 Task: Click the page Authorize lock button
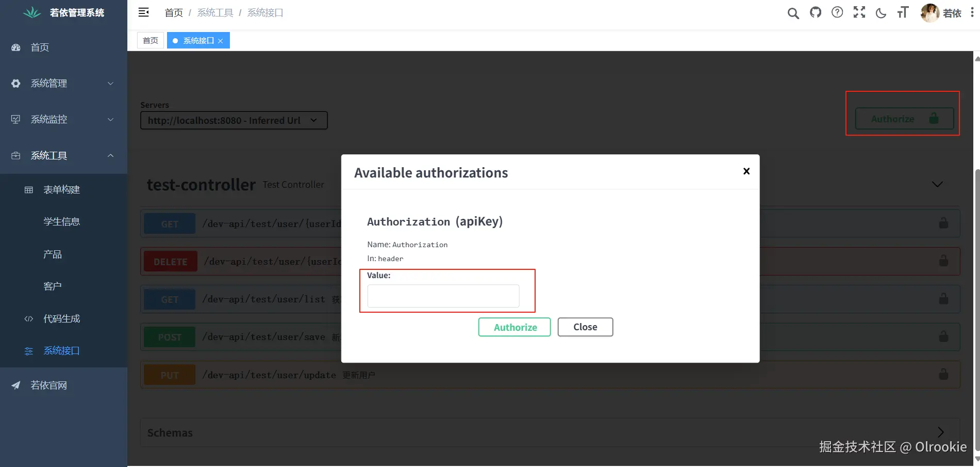click(904, 119)
